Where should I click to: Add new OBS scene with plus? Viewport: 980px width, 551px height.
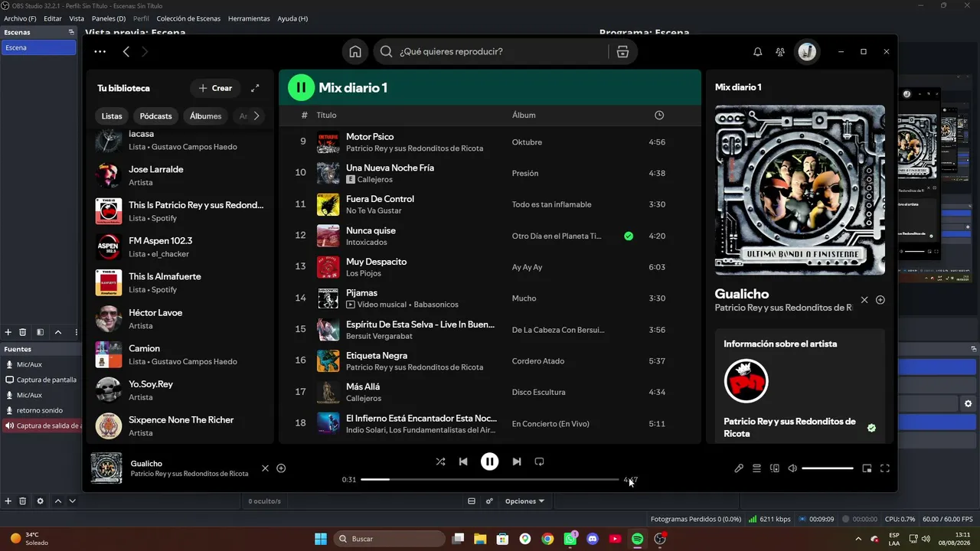click(8, 332)
